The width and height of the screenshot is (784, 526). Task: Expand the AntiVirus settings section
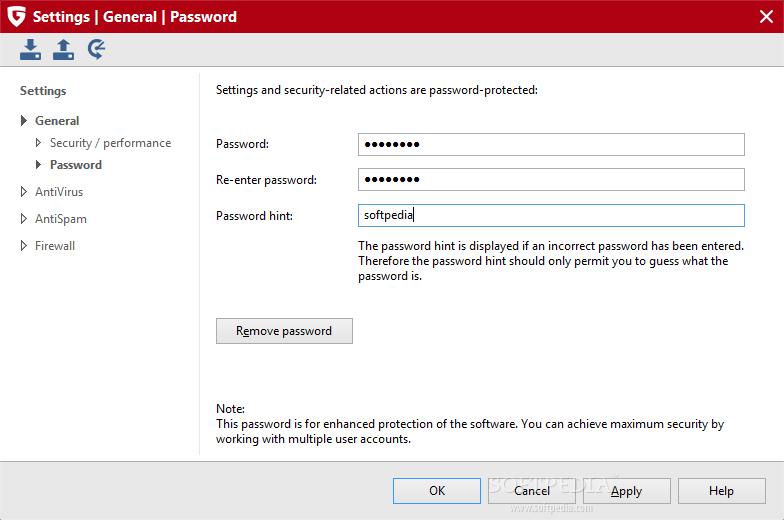[24, 192]
